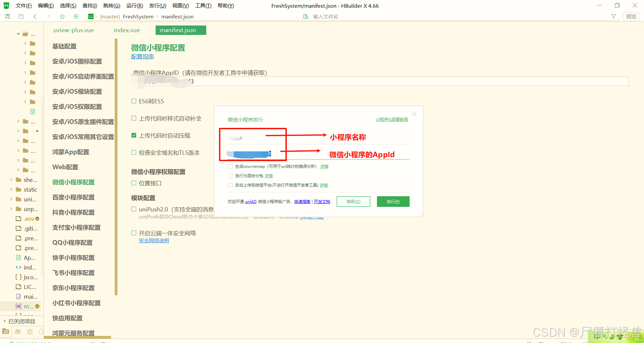
Task: Click the run play icon in toolbar
Action: tap(76, 16)
